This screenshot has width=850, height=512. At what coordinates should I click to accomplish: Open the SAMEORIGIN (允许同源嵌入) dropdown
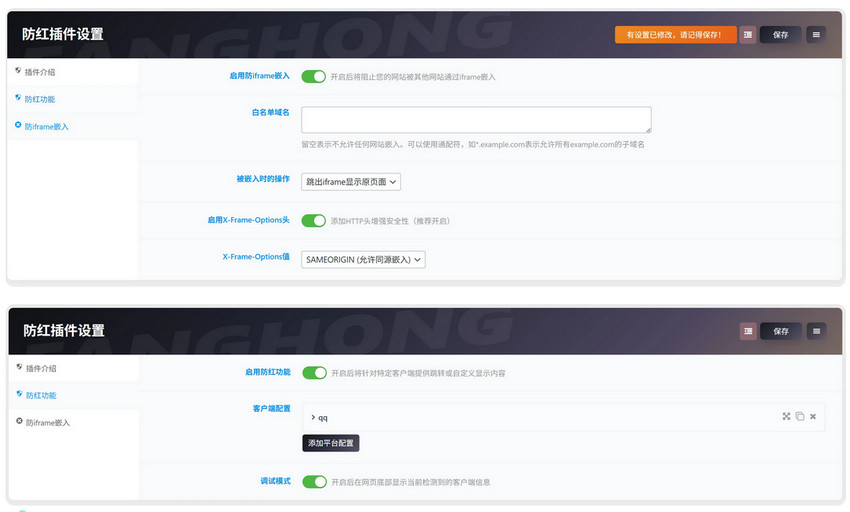click(x=363, y=259)
